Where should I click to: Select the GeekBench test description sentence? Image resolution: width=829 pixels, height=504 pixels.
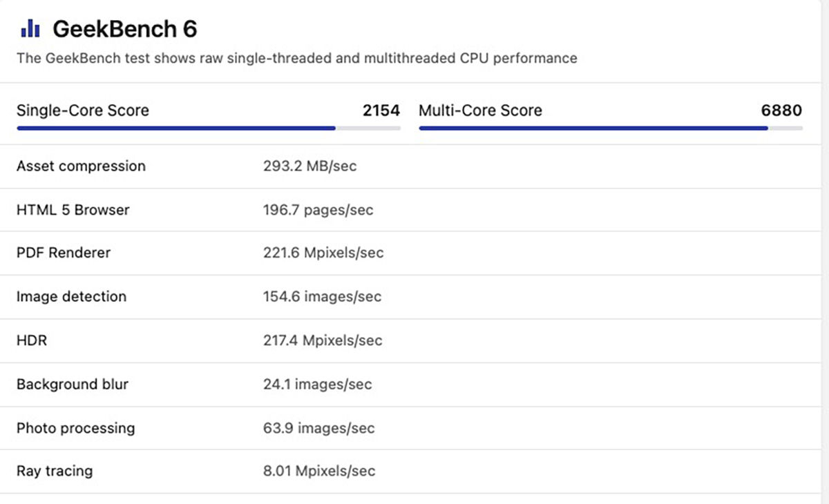tap(297, 58)
